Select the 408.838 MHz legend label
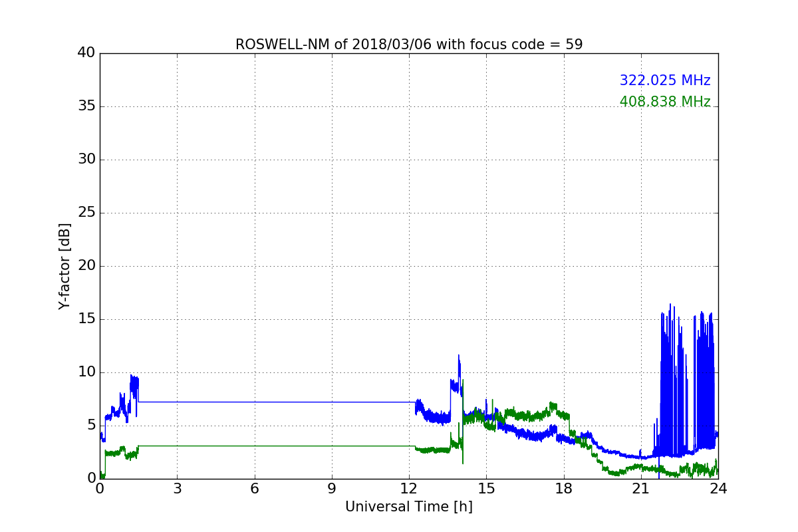798x532 pixels. pos(665,102)
